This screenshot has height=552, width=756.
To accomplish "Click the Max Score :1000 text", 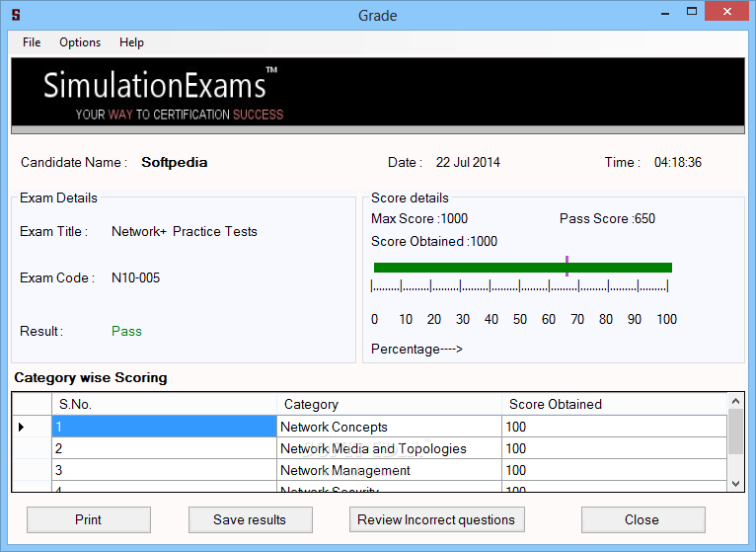I will [419, 218].
